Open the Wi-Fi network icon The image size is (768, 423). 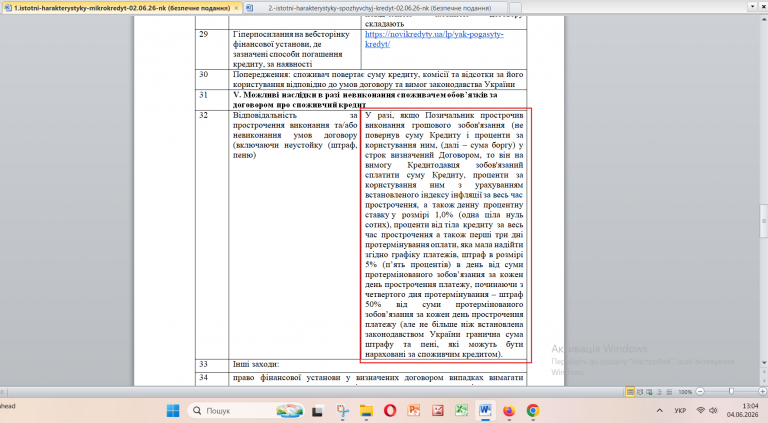(701, 410)
